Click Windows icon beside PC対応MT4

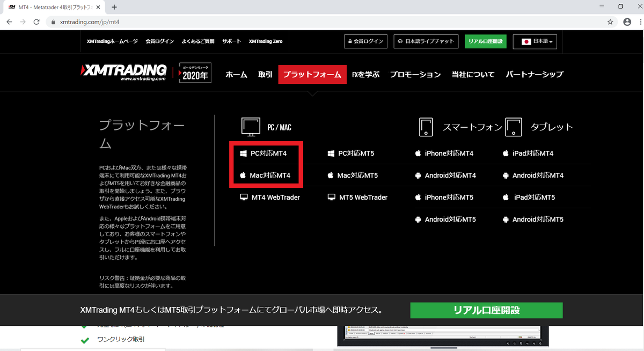(243, 153)
